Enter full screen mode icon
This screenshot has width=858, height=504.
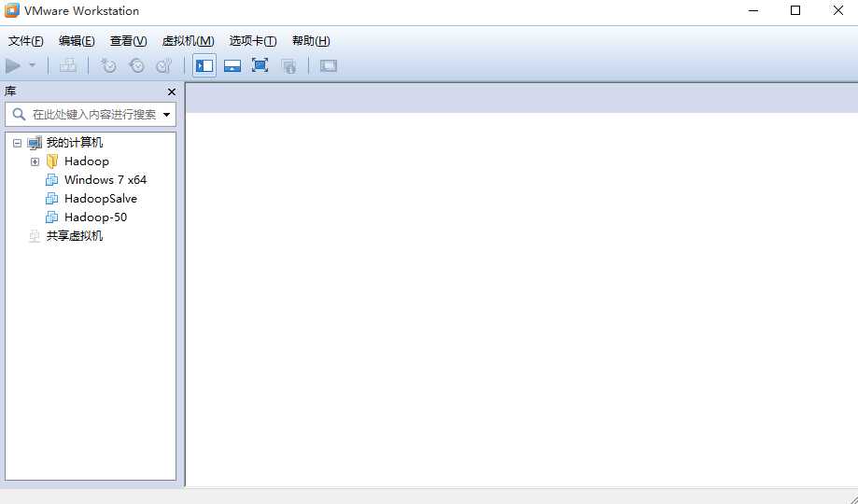click(x=260, y=66)
